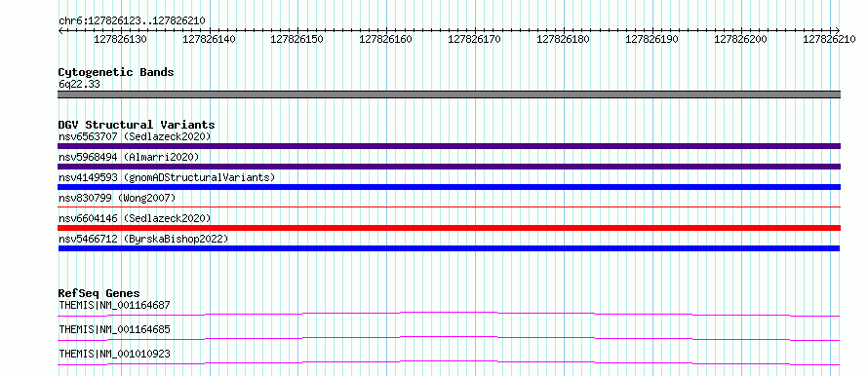Click THEMIS|NM_001010923 transcript label

[114, 354]
